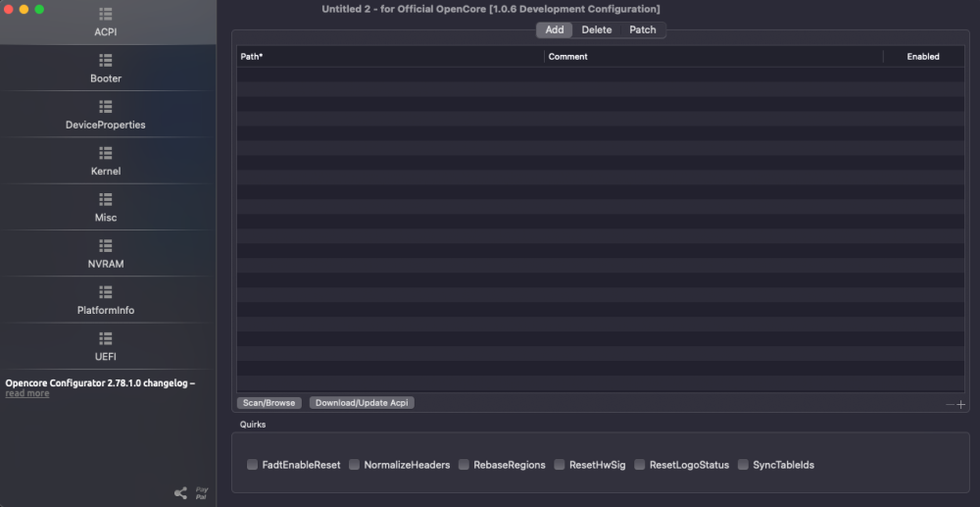The width and height of the screenshot is (980, 507).
Task: Enable the ResetLogoStatus quirk
Action: (x=639, y=465)
